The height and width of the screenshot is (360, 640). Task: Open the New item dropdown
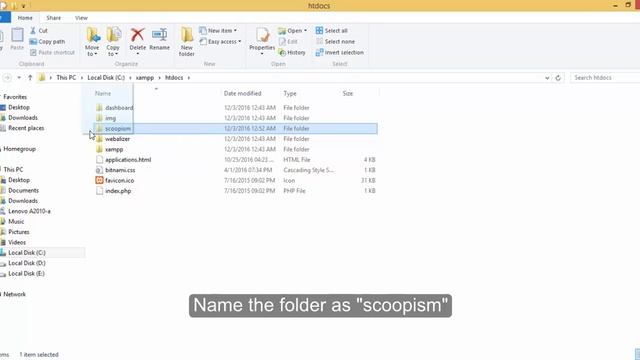218,31
